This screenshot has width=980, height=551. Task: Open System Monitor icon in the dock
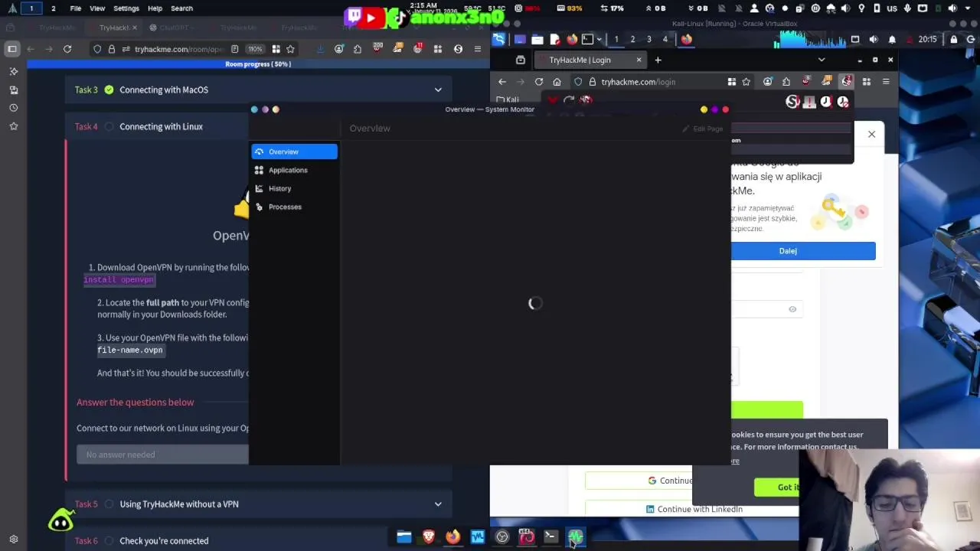click(575, 537)
